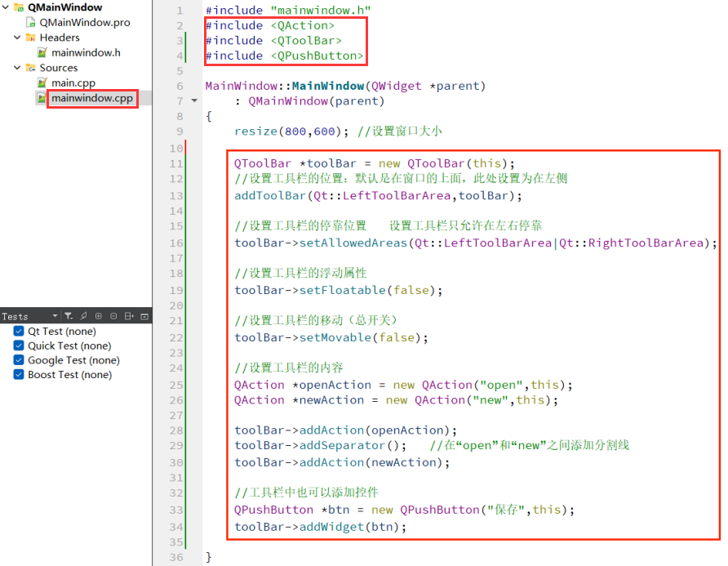
Task: Click 'setAllowedAreas' in line 16
Action: [353, 243]
